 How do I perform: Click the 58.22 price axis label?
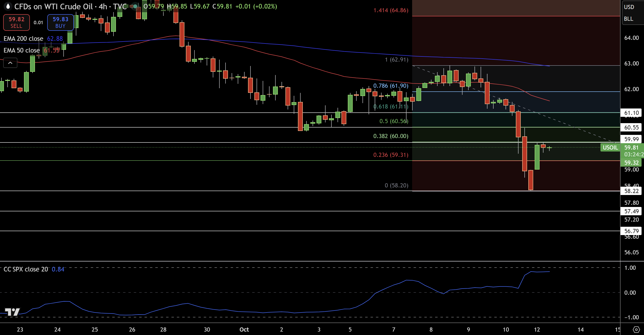coord(632,191)
